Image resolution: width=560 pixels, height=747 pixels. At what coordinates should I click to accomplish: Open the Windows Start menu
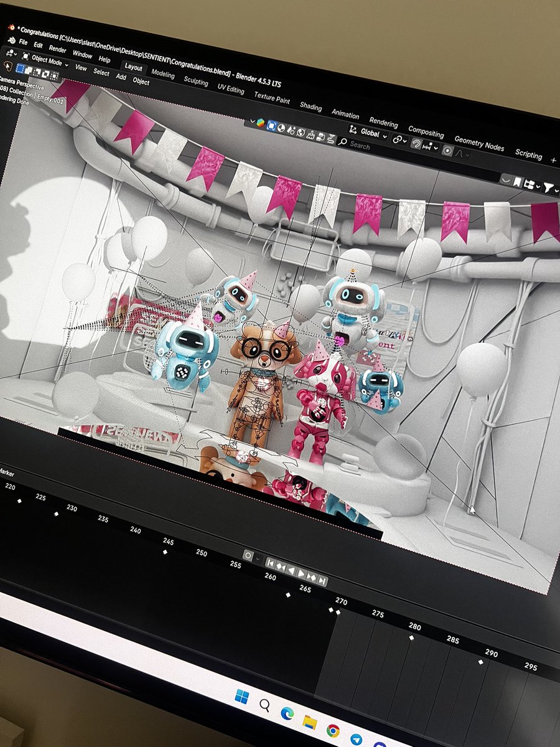[x=242, y=696]
